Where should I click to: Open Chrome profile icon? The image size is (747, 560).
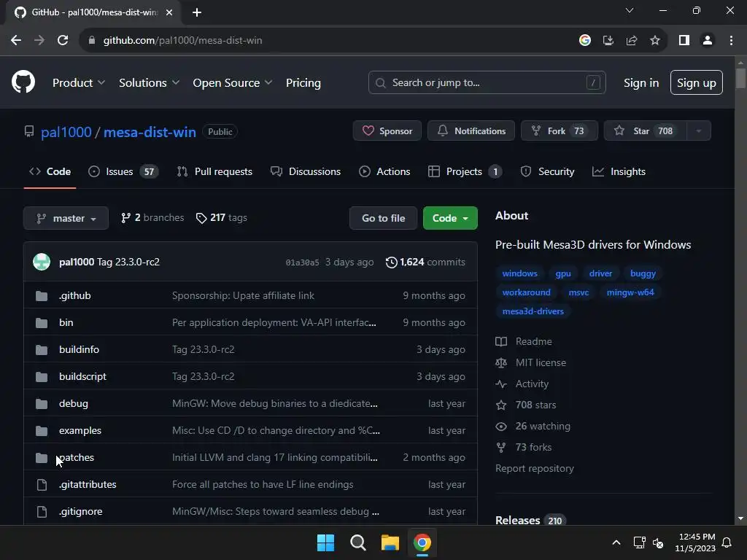(x=708, y=41)
